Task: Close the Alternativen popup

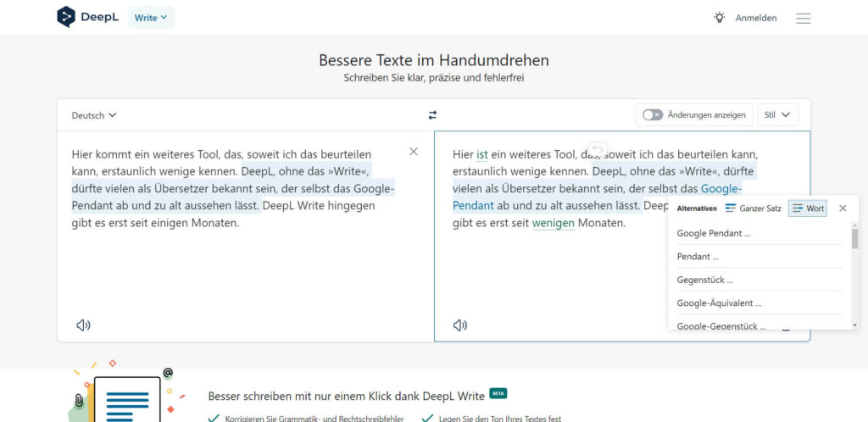Action: (x=843, y=208)
